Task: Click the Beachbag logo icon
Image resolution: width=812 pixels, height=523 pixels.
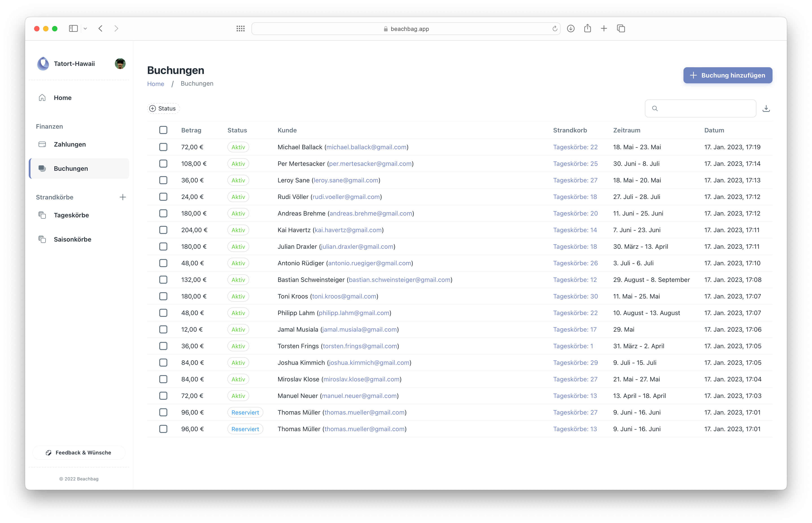Action: 43,63
